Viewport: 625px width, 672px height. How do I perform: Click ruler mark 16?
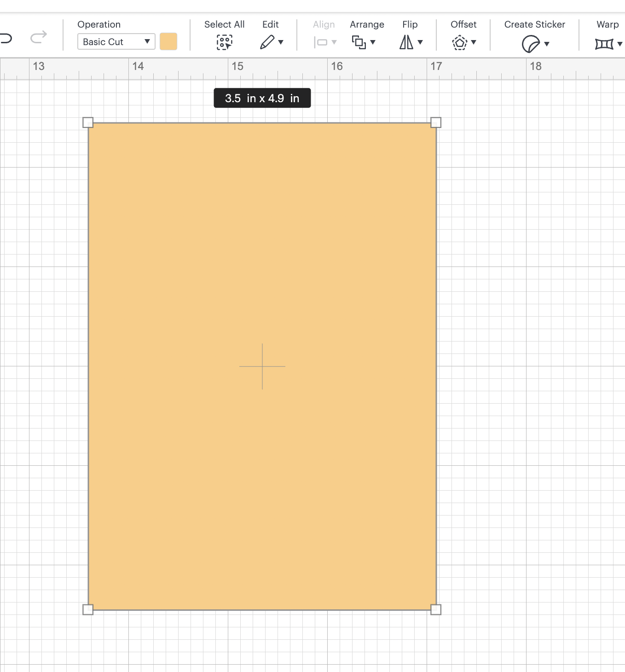[x=337, y=66]
